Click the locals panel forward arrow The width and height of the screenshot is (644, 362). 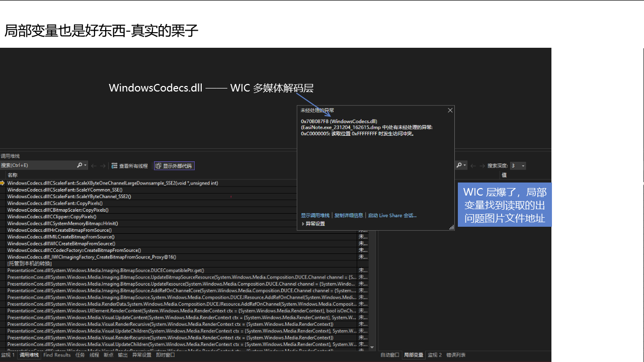click(x=482, y=166)
